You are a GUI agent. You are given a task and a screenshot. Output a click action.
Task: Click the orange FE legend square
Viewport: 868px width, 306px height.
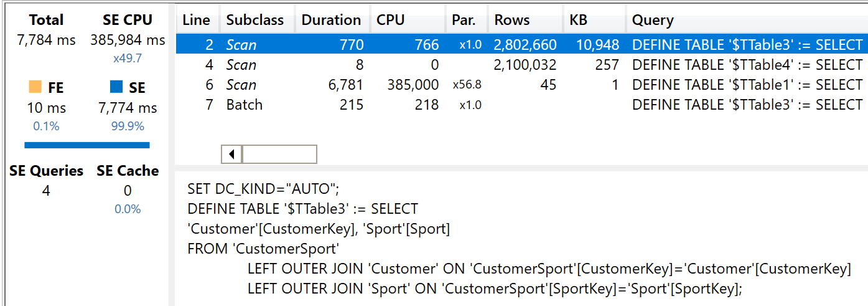coord(35,87)
